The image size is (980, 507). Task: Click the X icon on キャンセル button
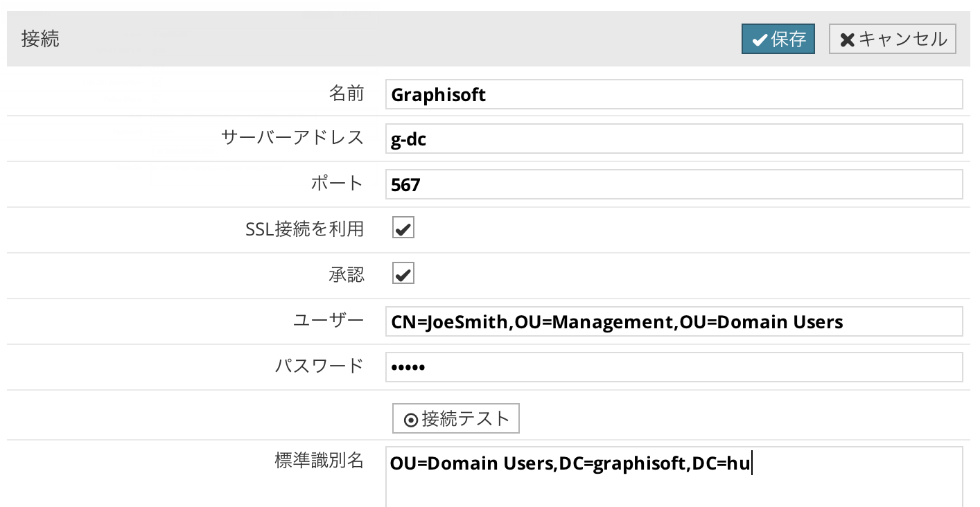[847, 40]
